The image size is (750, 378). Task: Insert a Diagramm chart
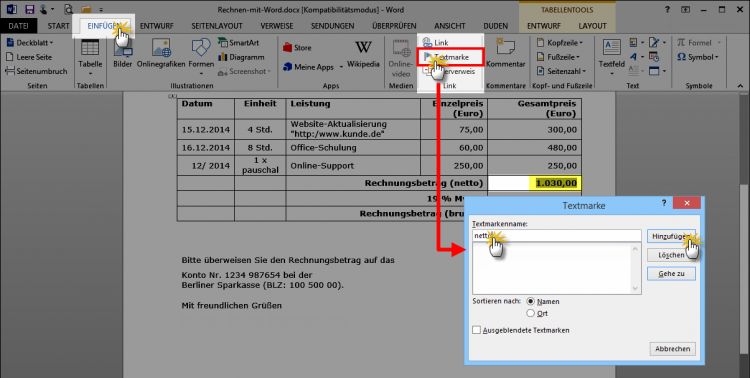pyautogui.click(x=241, y=57)
